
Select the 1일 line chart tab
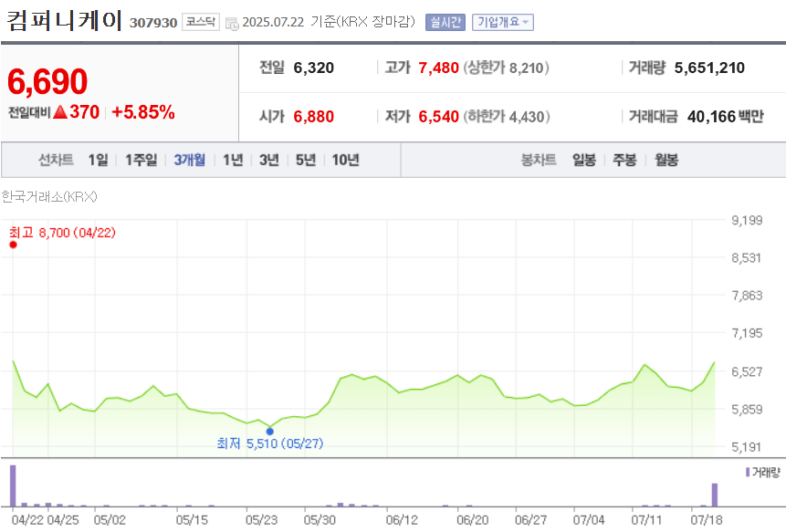[x=99, y=160]
